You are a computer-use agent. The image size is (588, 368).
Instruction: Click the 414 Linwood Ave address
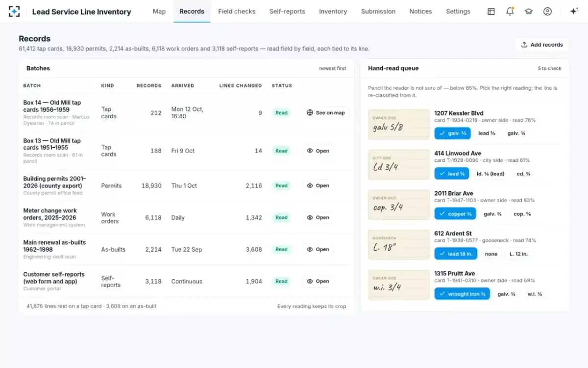[x=458, y=154]
